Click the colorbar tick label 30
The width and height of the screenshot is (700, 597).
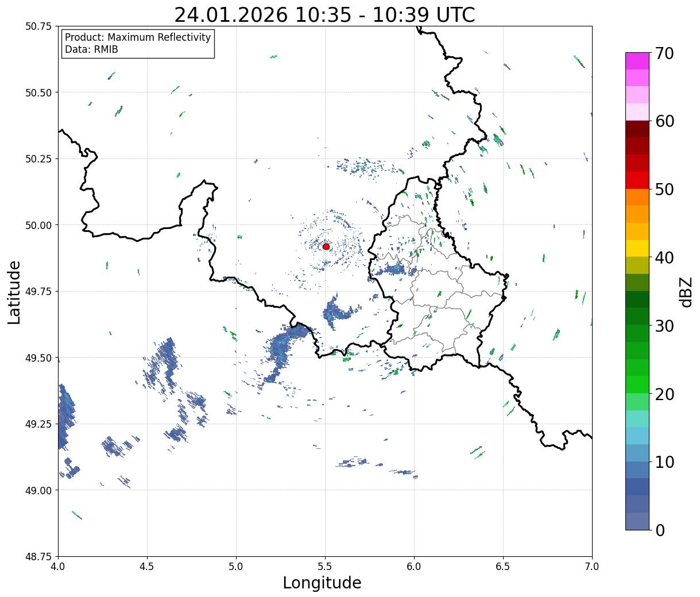pyautogui.click(x=664, y=325)
